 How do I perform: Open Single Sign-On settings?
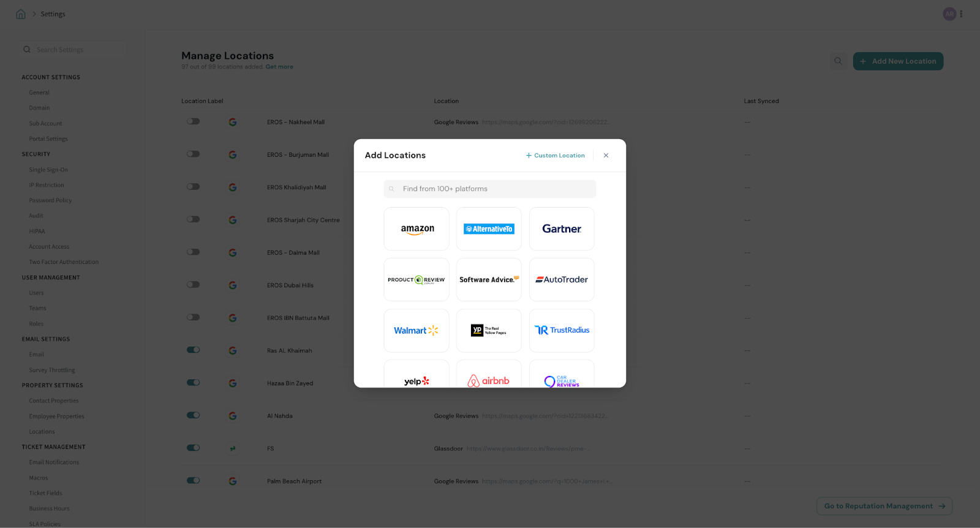pyautogui.click(x=48, y=170)
